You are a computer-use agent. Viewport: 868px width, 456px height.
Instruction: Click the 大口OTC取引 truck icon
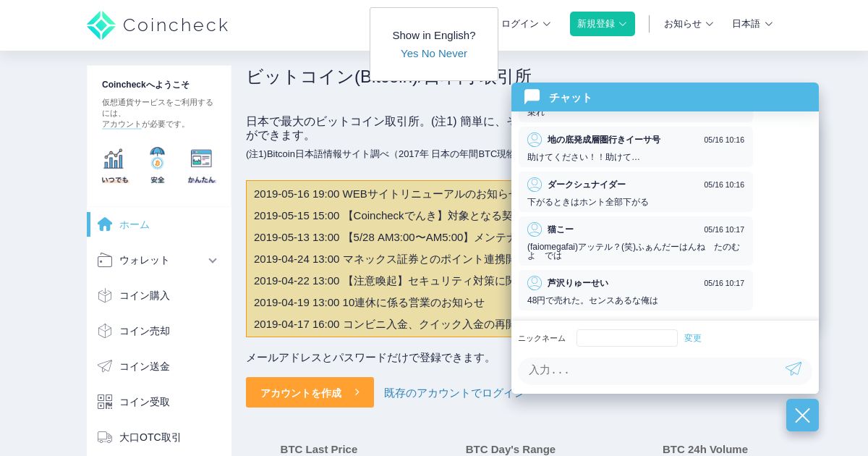click(x=105, y=437)
